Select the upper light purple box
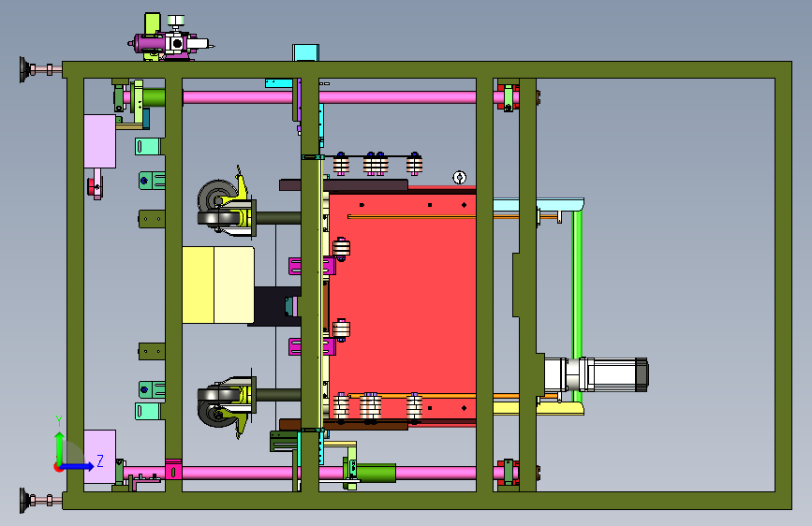Image resolution: width=812 pixels, height=526 pixels. coord(99,141)
